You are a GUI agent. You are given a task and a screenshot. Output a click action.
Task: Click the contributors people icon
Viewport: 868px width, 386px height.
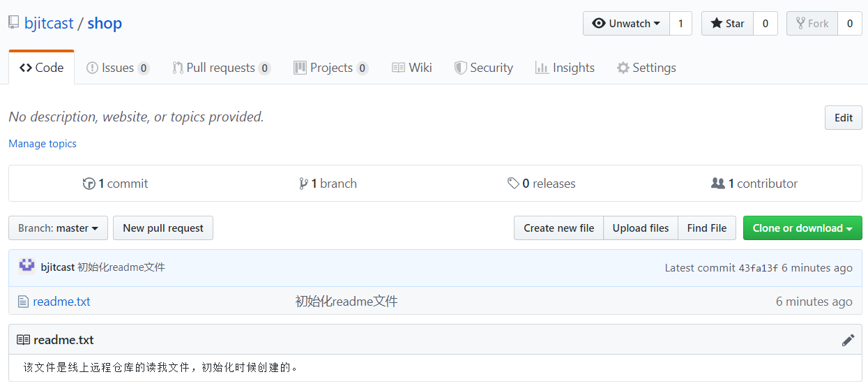pyautogui.click(x=717, y=184)
